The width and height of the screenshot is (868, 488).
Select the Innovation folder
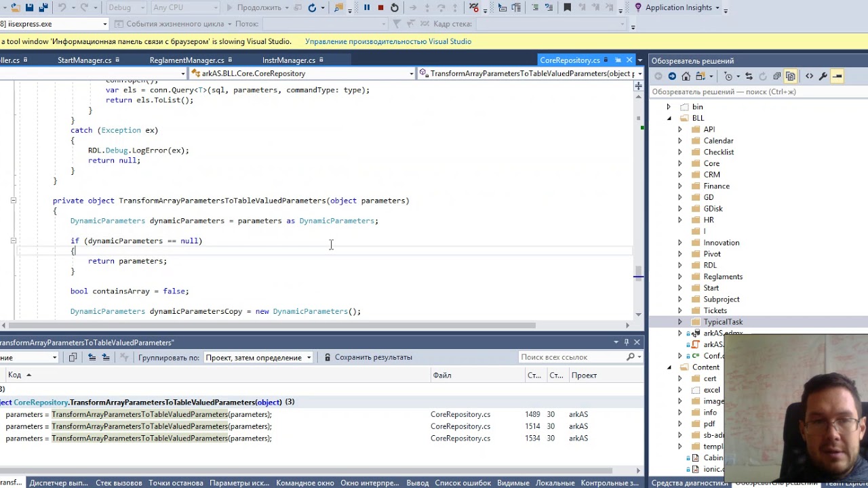(721, 243)
